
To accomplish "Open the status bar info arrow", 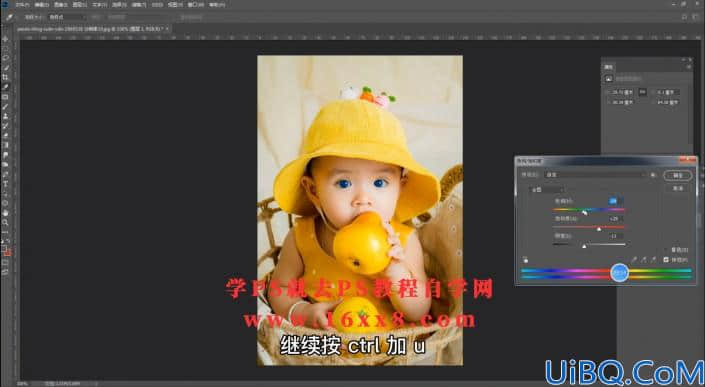I will [97, 384].
